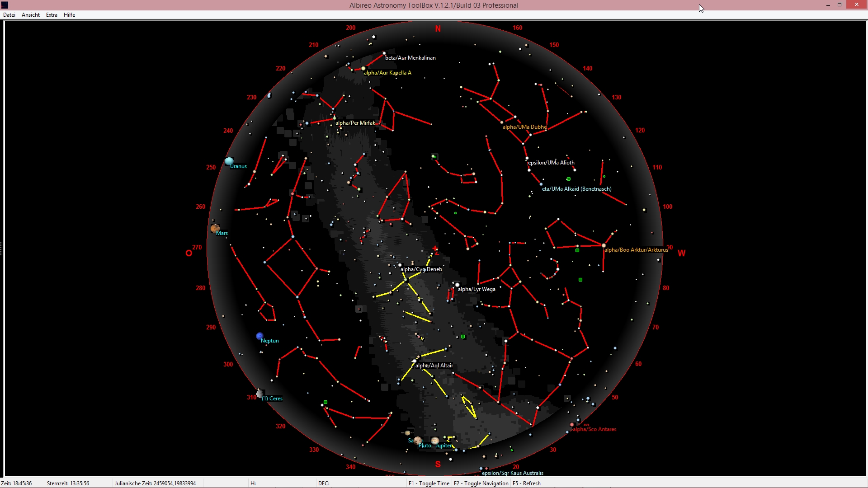Click F5 - Refresh in status bar
868x488 pixels.
click(x=526, y=483)
